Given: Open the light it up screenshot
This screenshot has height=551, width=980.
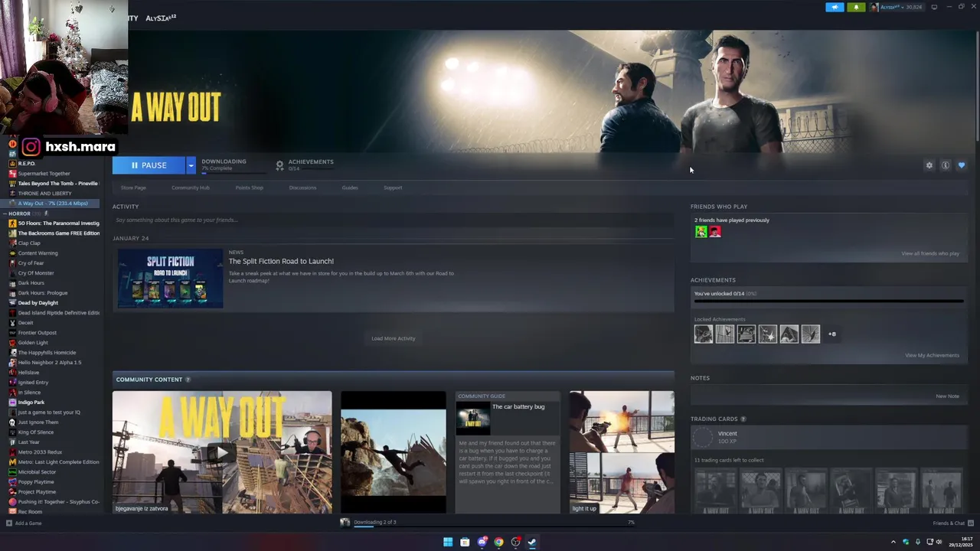Looking at the screenshot, I should (x=622, y=452).
